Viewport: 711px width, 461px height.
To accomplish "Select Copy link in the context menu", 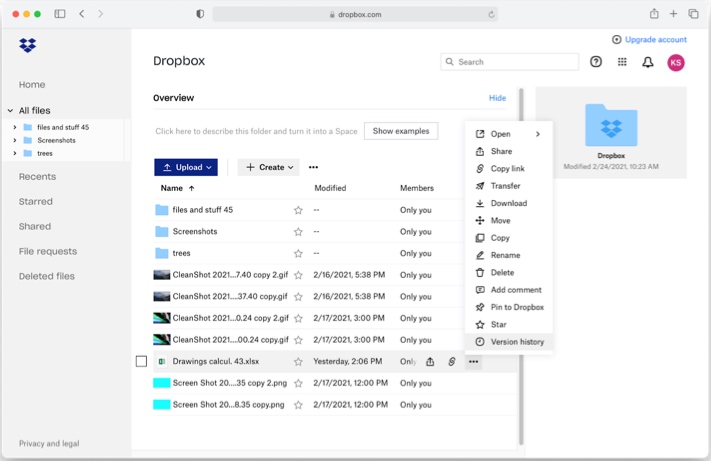I will point(509,169).
